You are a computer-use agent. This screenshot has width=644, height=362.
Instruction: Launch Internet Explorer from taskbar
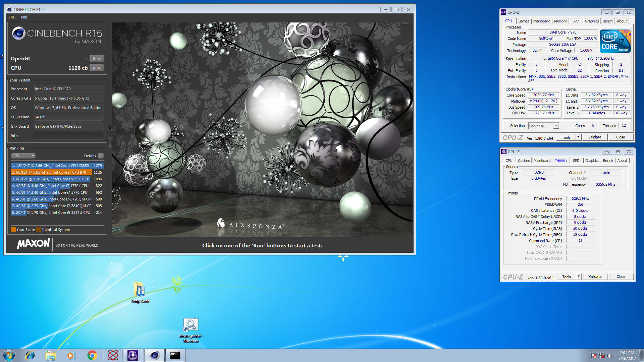click(30, 355)
